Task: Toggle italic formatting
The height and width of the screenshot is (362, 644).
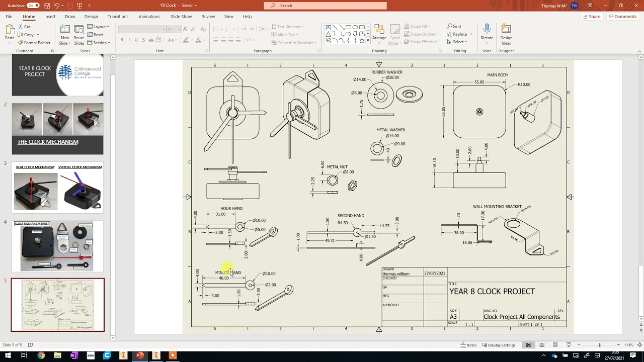Action: pyautogui.click(x=129, y=40)
